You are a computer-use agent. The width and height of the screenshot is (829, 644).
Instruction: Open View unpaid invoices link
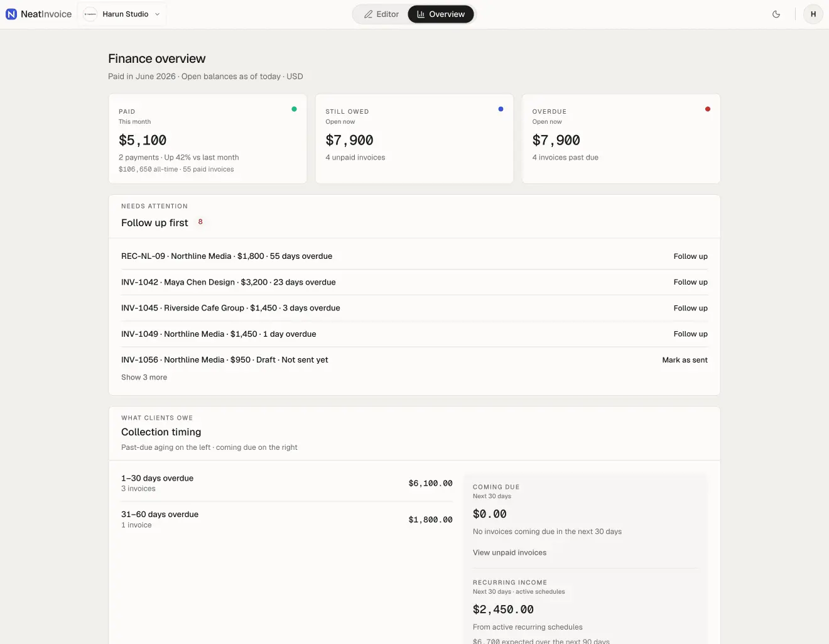click(509, 552)
